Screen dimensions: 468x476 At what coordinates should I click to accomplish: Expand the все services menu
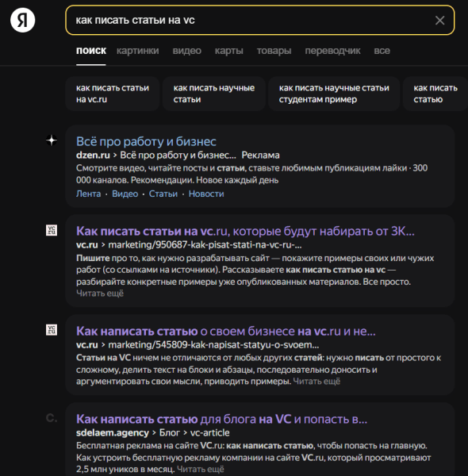pos(382,51)
